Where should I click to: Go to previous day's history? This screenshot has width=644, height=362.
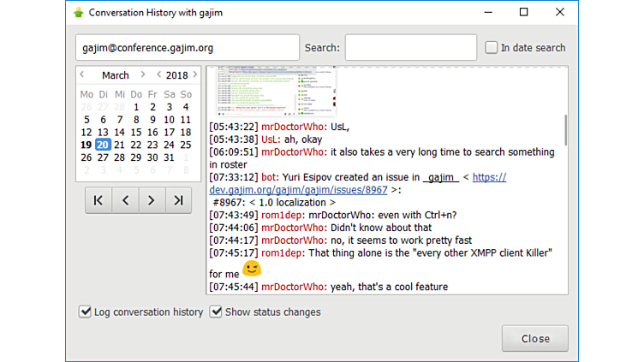click(x=125, y=200)
